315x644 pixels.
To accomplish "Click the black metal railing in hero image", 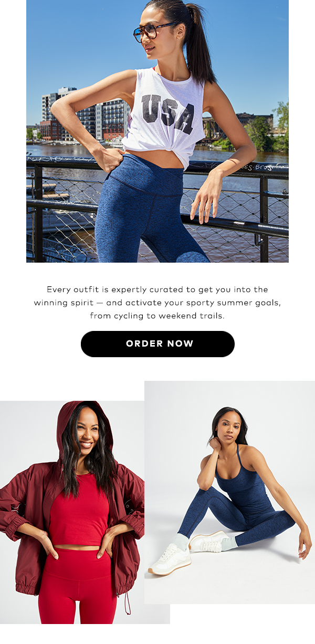I will click(157, 210).
